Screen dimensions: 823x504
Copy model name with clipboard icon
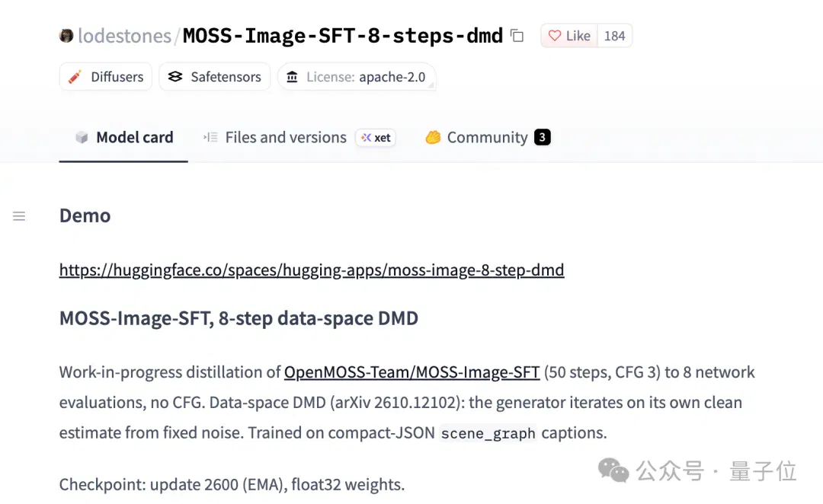(517, 36)
